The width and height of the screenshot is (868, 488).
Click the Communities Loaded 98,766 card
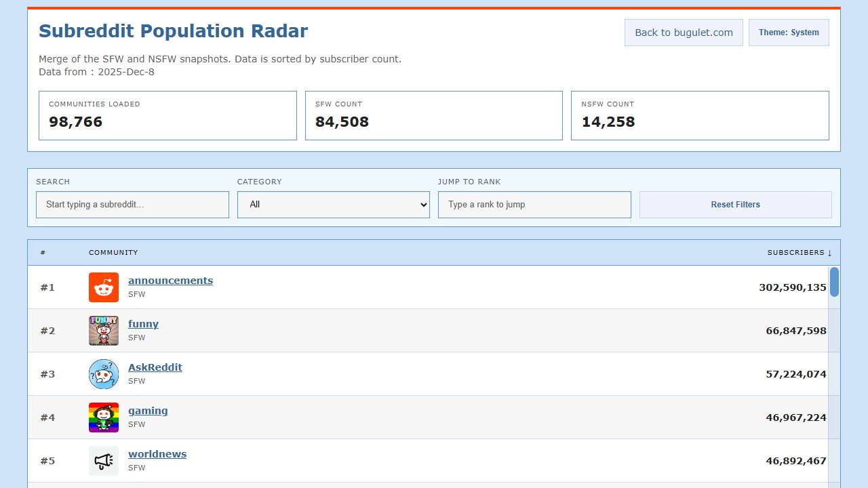tap(167, 116)
